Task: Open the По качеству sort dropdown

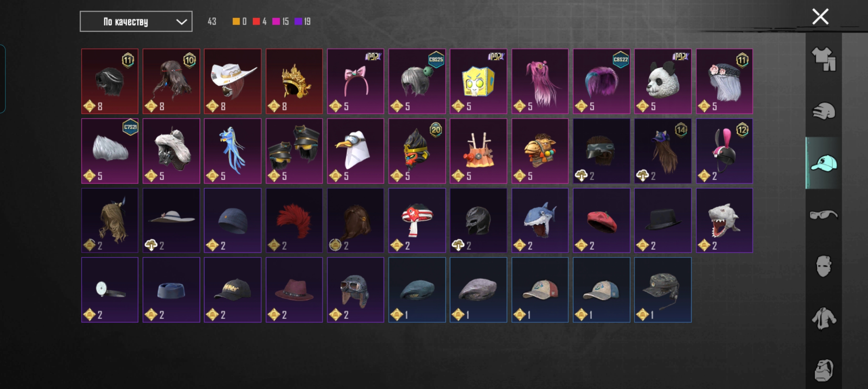Action: (x=136, y=22)
